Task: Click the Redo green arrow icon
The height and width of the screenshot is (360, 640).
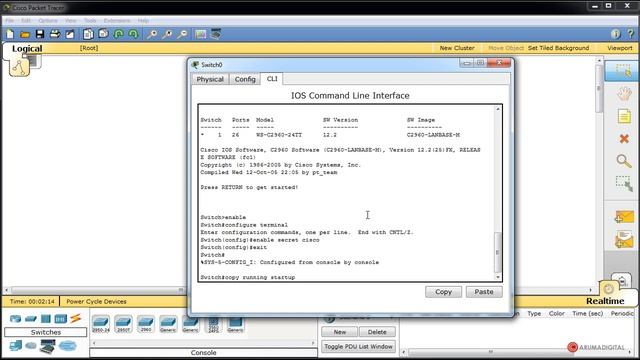Action: click(x=133, y=34)
